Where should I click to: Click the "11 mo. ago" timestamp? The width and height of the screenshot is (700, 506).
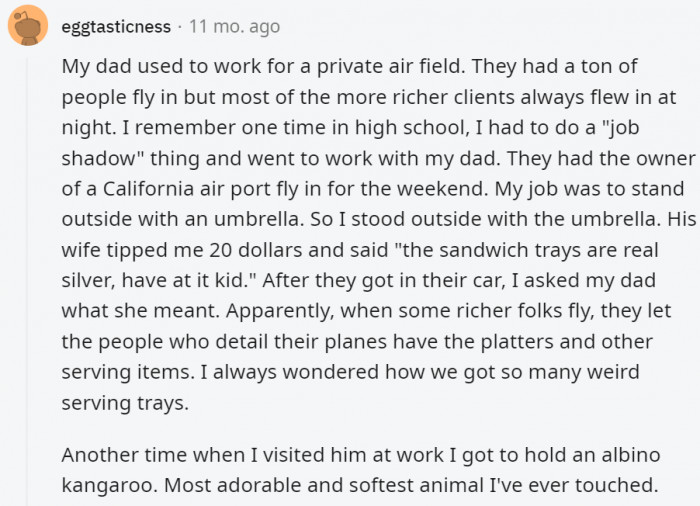(234, 27)
